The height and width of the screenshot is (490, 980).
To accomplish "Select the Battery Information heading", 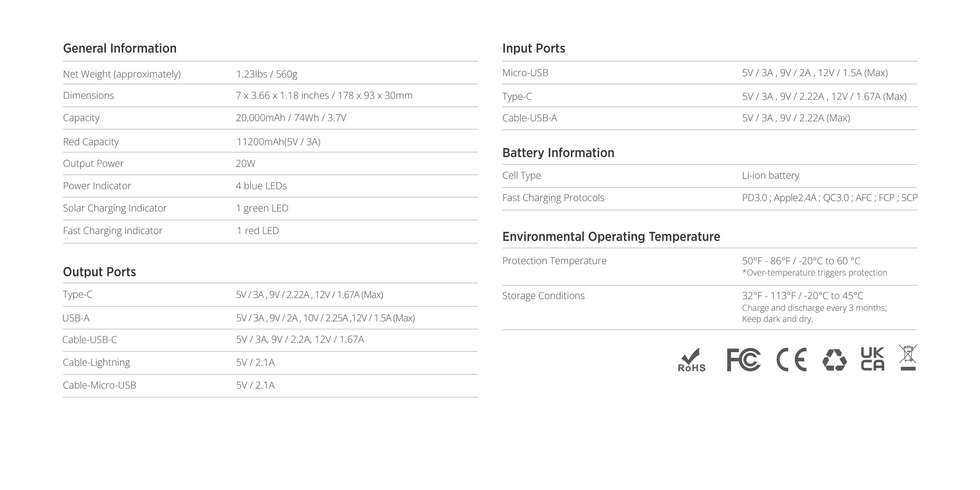I will click(x=558, y=153).
